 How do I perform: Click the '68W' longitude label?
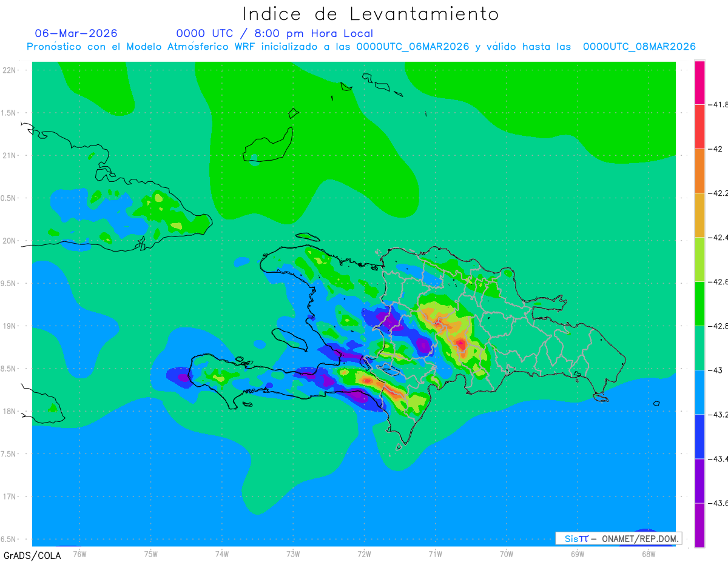[648, 554]
